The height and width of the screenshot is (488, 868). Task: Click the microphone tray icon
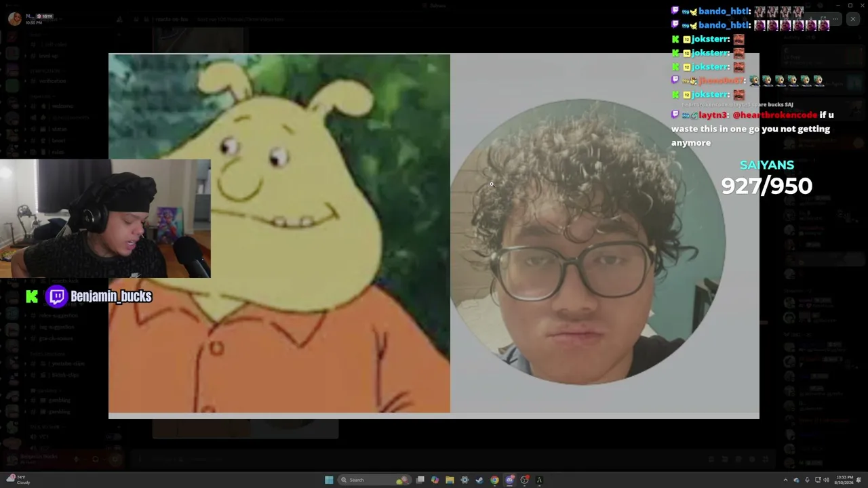pyautogui.click(x=807, y=480)
